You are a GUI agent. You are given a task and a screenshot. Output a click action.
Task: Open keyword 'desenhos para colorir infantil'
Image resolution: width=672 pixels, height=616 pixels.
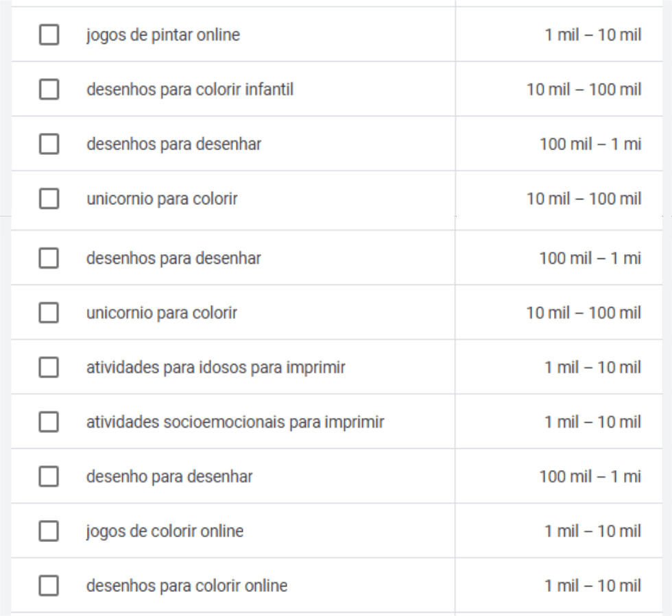point(189,90)
